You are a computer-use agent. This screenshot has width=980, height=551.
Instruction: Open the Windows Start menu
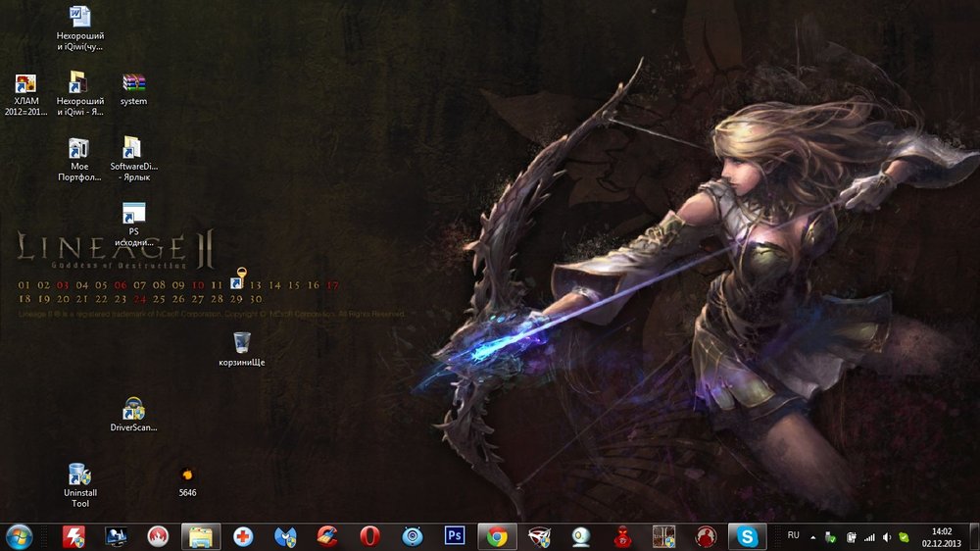click(19, 535)
